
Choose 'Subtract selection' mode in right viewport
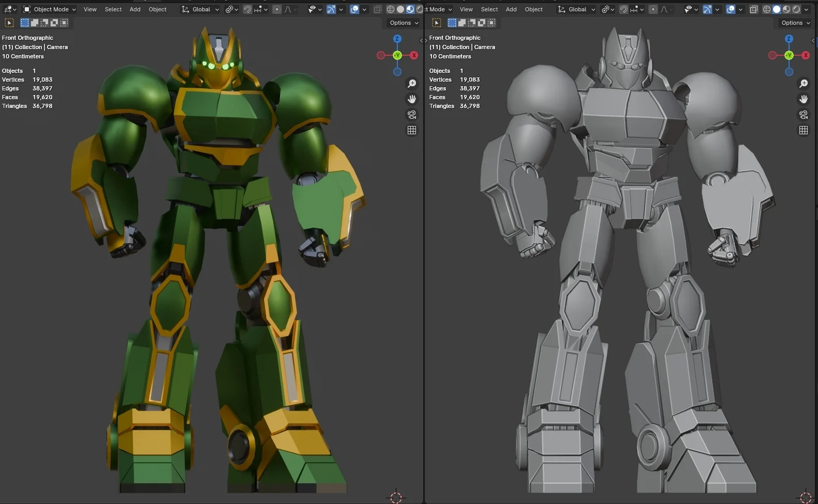click(472, 23)
